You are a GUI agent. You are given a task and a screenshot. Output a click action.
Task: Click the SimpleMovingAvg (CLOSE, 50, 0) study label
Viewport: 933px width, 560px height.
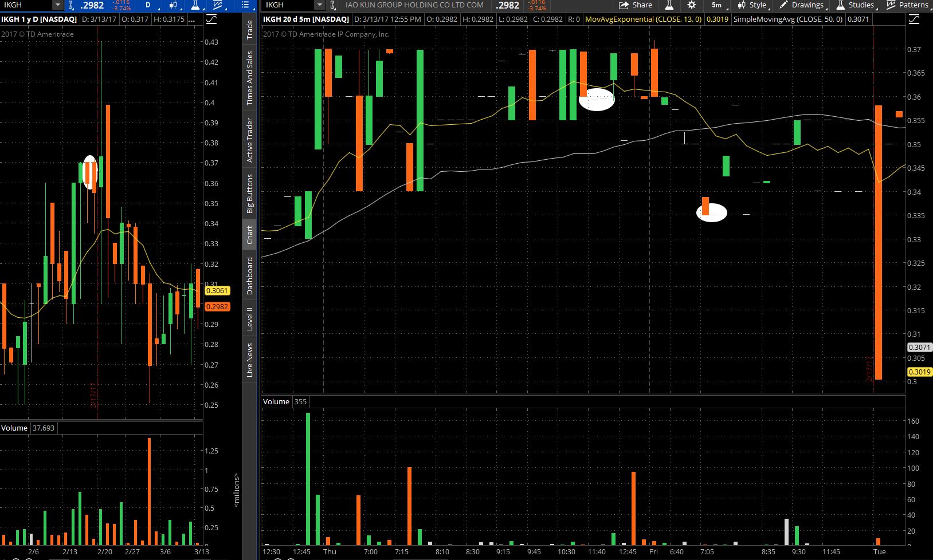click(x=788, y=19)
